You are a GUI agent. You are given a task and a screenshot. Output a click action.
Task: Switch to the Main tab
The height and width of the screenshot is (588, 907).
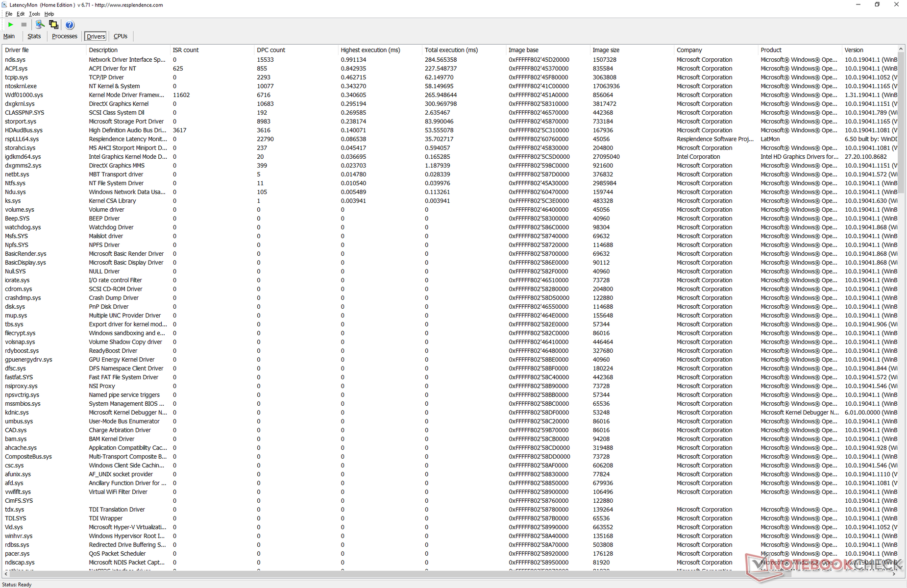[x=9, y=36]
